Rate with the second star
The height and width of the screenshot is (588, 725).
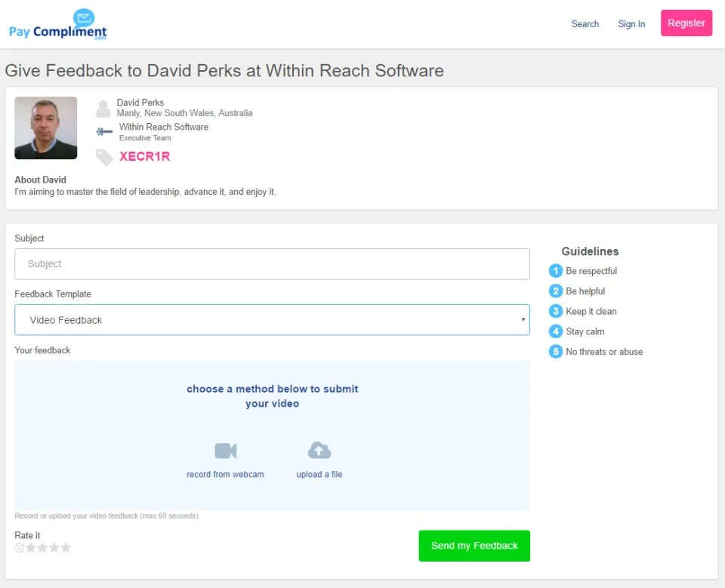[x=42, y=548]
